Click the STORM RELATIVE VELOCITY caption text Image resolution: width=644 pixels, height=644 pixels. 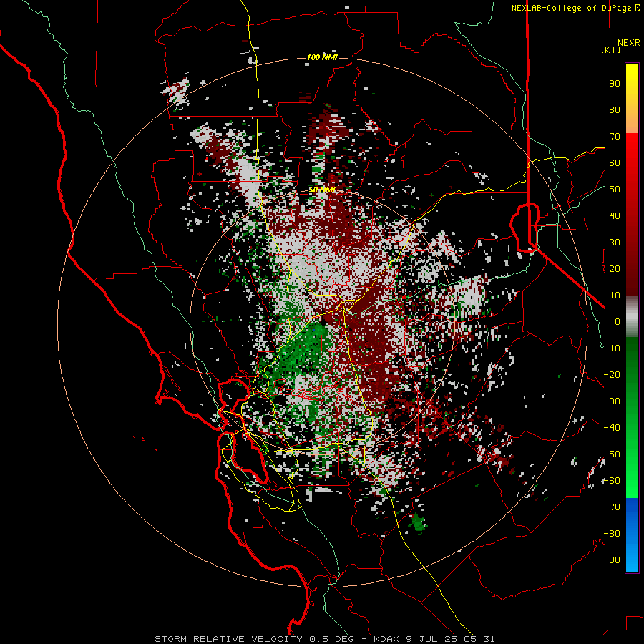[228, 639]
